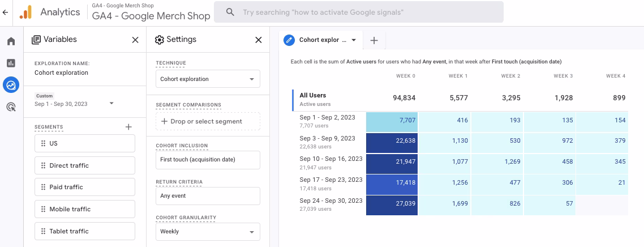Click the 94,834 All Users total
This screenshot has width=644, height=247.
coord(404,98)
